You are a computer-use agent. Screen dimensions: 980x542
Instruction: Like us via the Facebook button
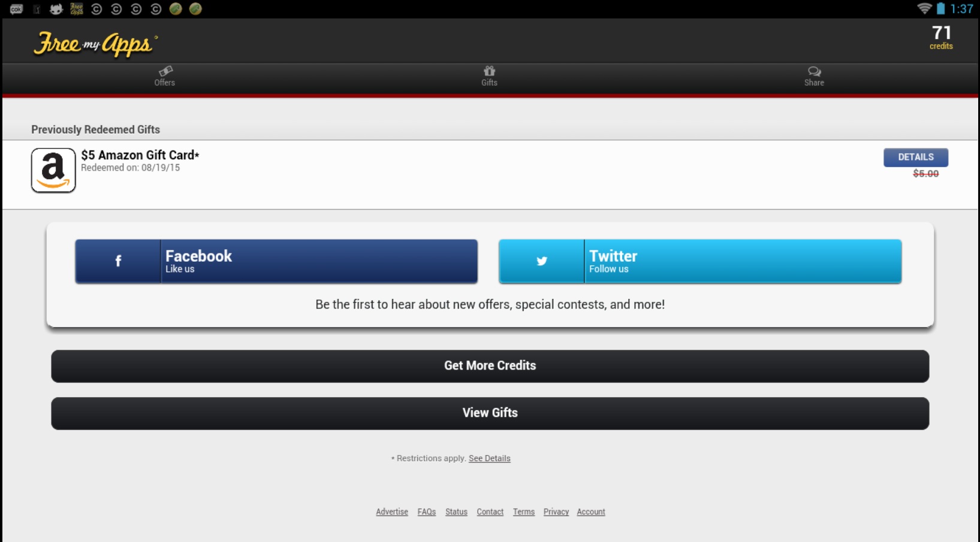276,261
